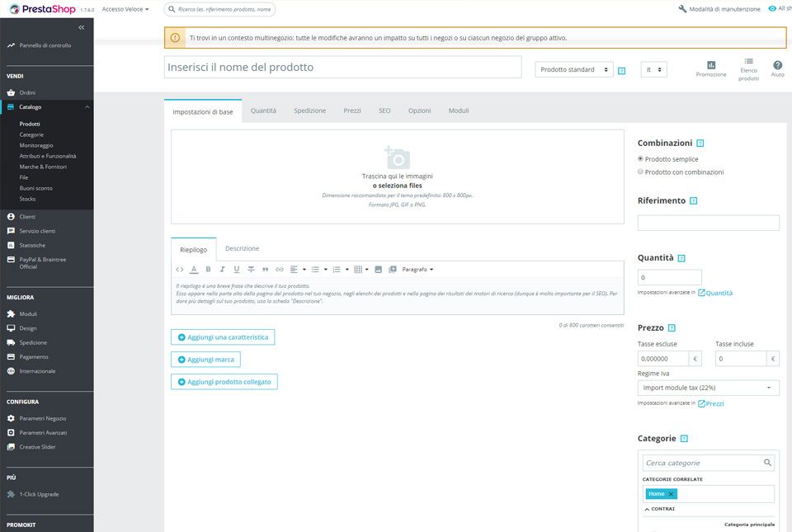Viewport: 792px width, 532px height.
Task: Open the text alignment dropdown in editor
Action: (298, 270)
